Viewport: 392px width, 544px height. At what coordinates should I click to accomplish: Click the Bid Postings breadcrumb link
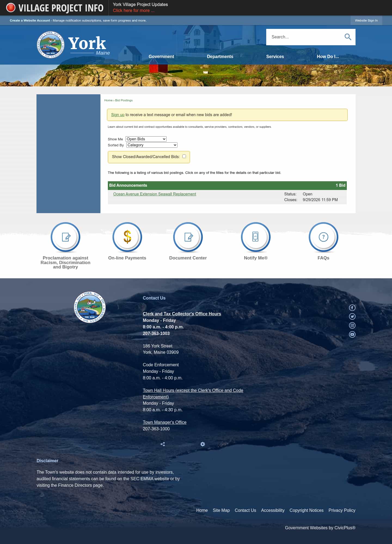pyautogui.click(x=124, y=100)
